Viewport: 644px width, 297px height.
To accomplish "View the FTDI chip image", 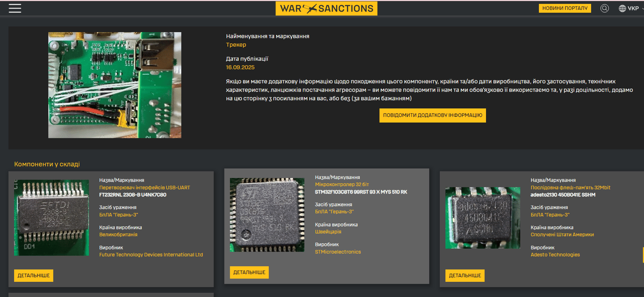I will coord(51,218).
